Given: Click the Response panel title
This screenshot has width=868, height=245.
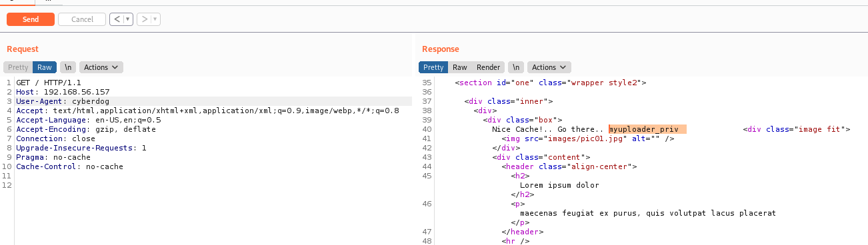Looking at the screenshot, I should point(441,49).
